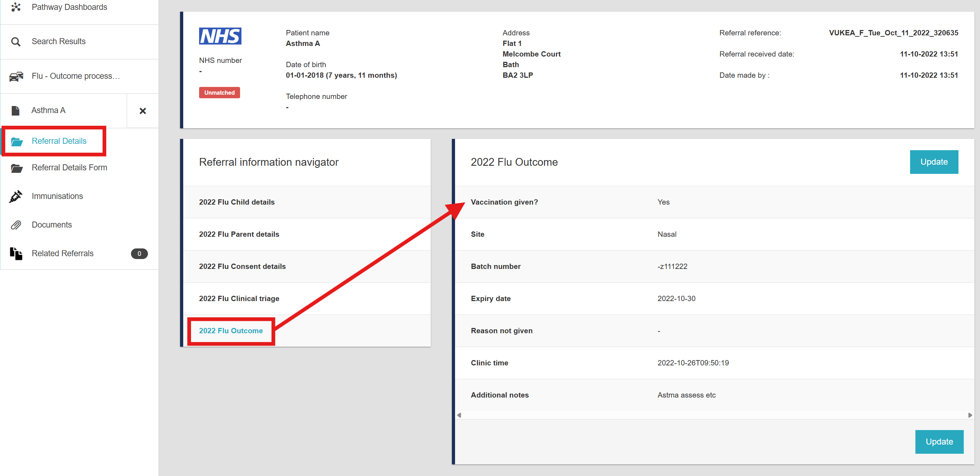
Task: Click the Related Referrals files icon
Action: point(16,254)
